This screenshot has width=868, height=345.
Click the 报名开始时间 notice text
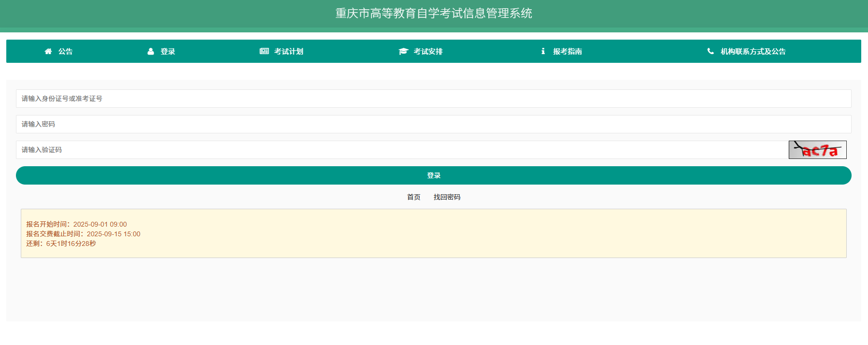pyautogui.click(x=76, y=224)
